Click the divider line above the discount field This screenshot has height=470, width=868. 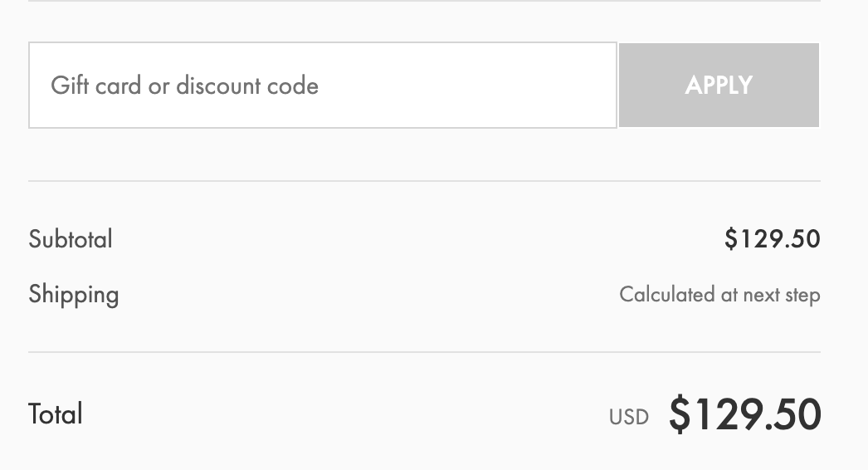[x=424, y=2]
